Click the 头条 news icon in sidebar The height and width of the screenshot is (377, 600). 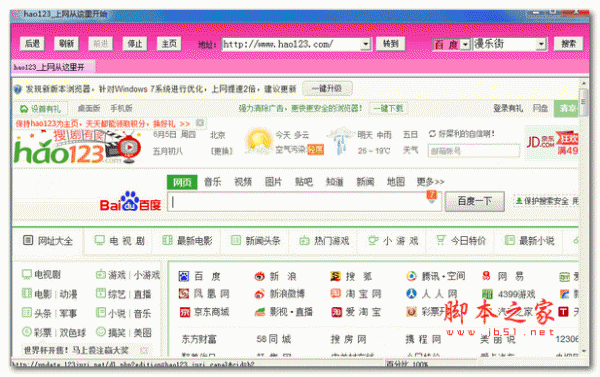(26, 313)
